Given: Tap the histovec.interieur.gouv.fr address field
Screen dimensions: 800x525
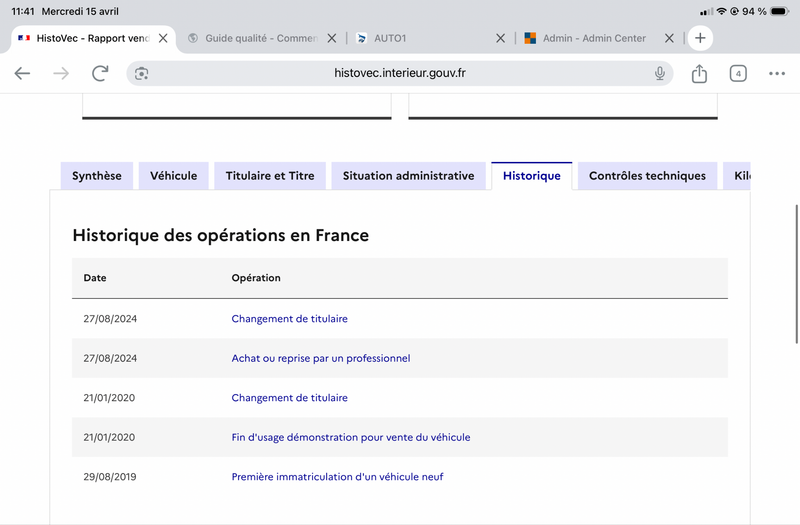Looking at the screenshot, I should (399, 73).
